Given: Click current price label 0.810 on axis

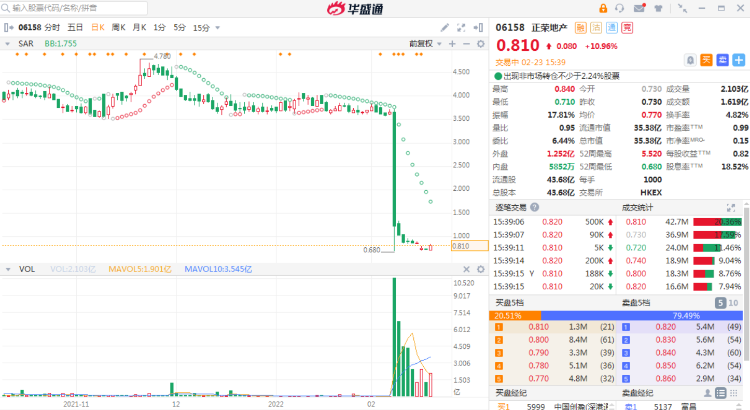Looking at the screenshot, I should click(469, 246).
